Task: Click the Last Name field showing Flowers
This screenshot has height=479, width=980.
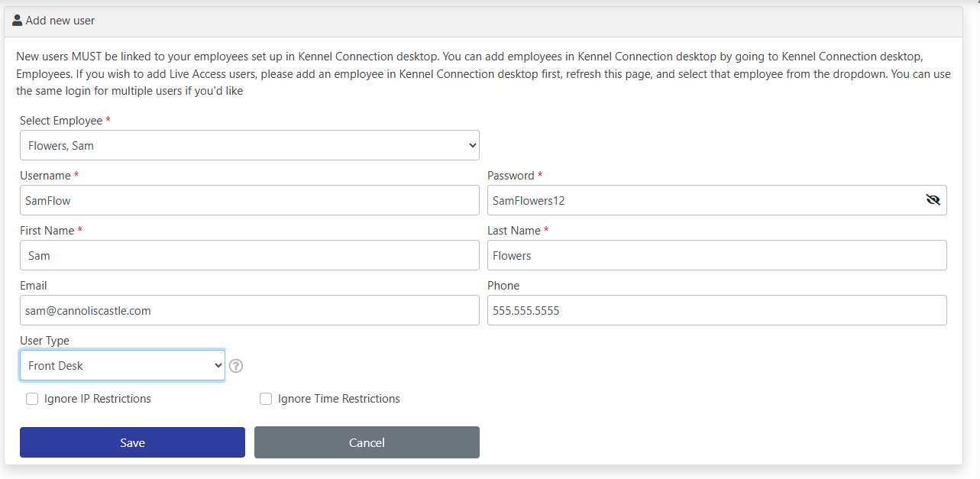Action: (x=716, y=255)
